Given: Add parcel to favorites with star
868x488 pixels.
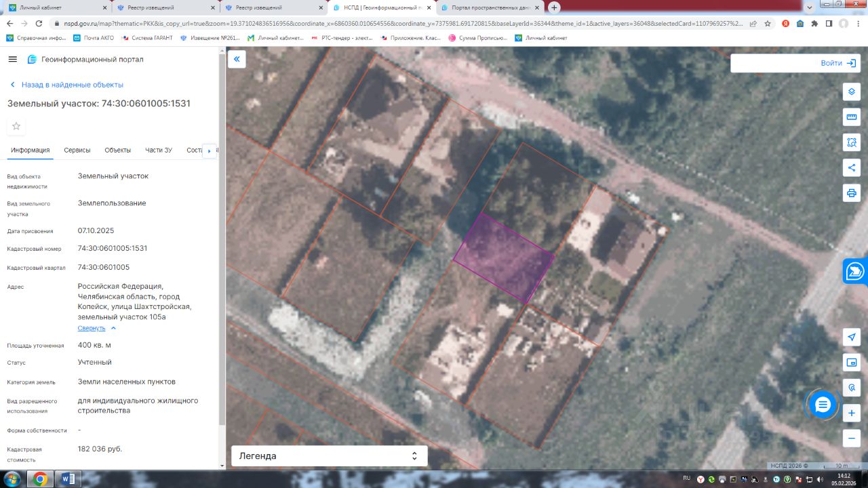Looking at the screenshot, I should click(16, 126).
